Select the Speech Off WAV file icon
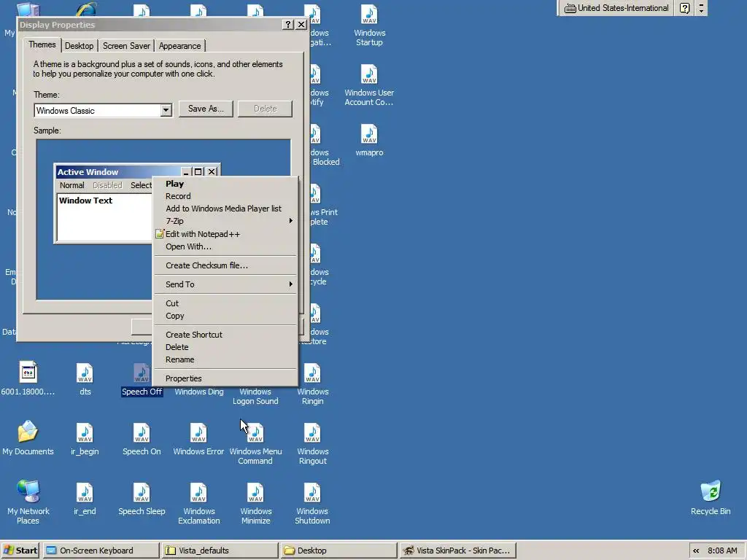The image size is (747, 560). pos(142,373)
